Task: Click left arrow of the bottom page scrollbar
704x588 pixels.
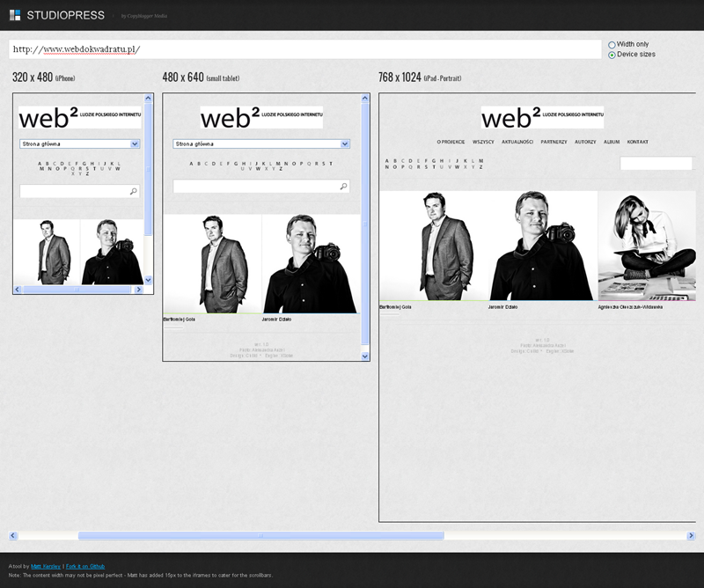Action: 13,535
